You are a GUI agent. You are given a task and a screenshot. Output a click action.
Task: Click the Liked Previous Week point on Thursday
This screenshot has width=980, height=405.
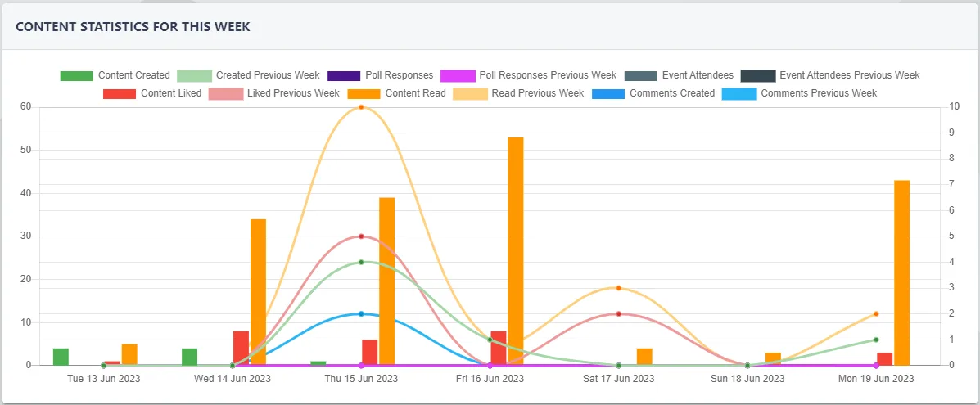tap(361, 236)
